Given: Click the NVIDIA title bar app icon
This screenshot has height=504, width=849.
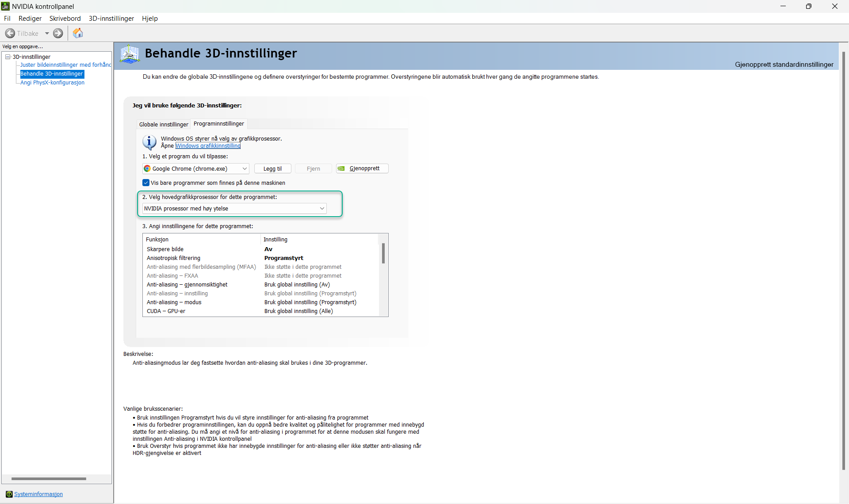Looking at the screenshot, I should pos(5,6).
